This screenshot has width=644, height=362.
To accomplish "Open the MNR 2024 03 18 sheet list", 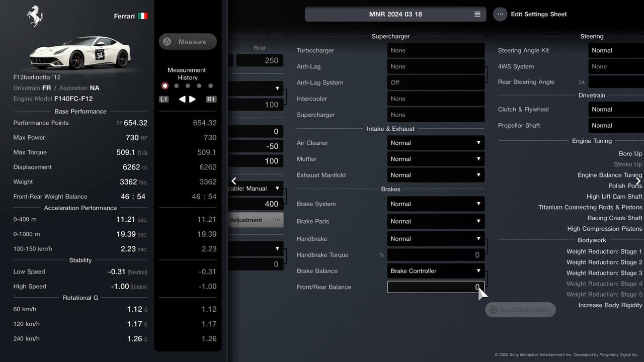I will coord(395,14).
